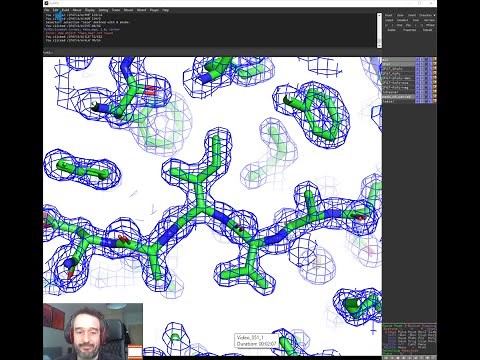Open Action menu for second object row

(x=417, y=64)
